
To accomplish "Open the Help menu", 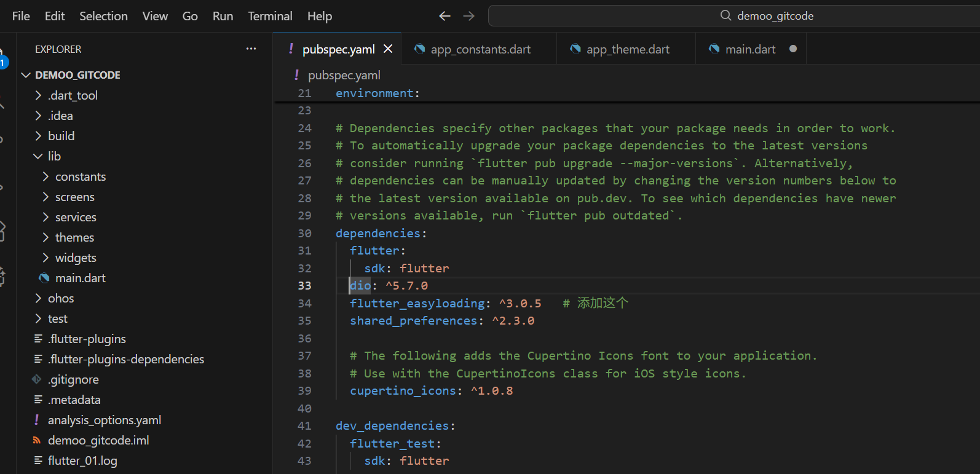I will [320, 16].
